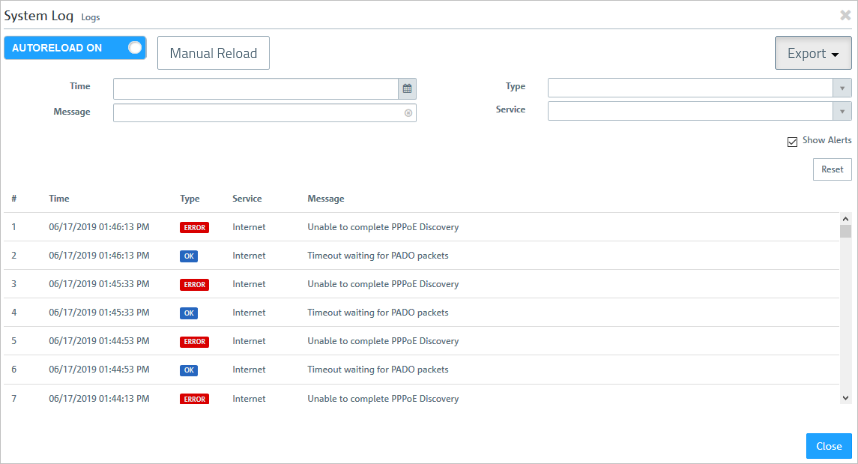Uncheck the Show Alerts checkbox
Viewport: 858px width, 464px height.
coord(792,141)
